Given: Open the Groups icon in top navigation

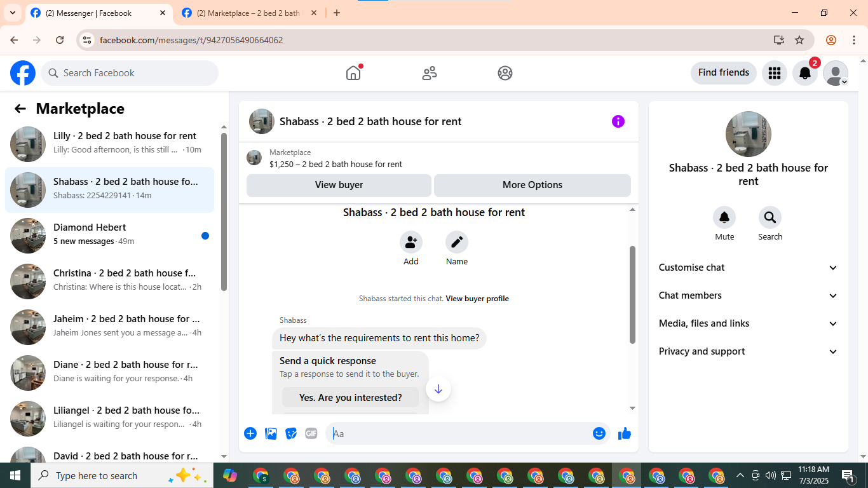Looking at the screenshot, I should [505, 73].
